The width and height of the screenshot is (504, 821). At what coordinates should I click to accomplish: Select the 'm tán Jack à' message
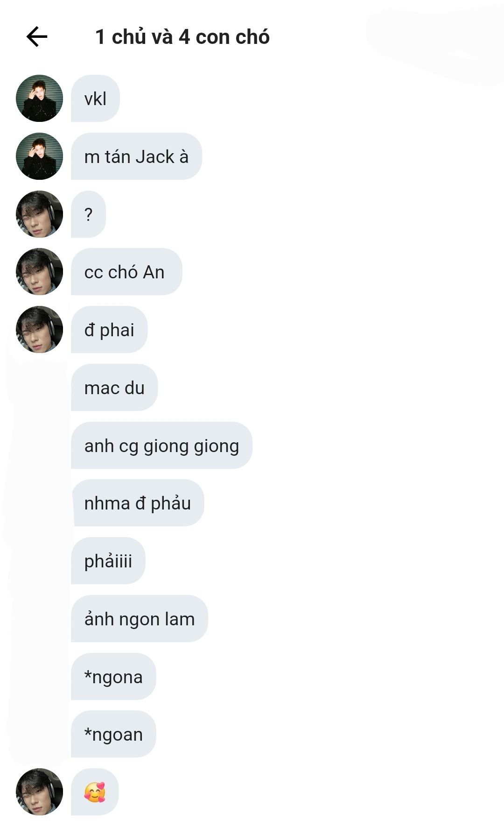pyautogui.click(x=136, y=156)
